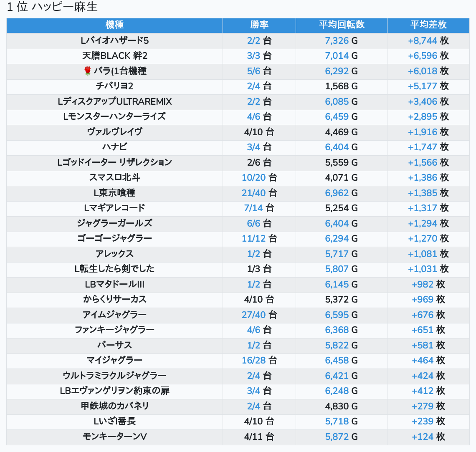The height and width of the screenshot is (452, 476).
Task: Sort by the 平均回転数 column header
Action: coord(342,25)
